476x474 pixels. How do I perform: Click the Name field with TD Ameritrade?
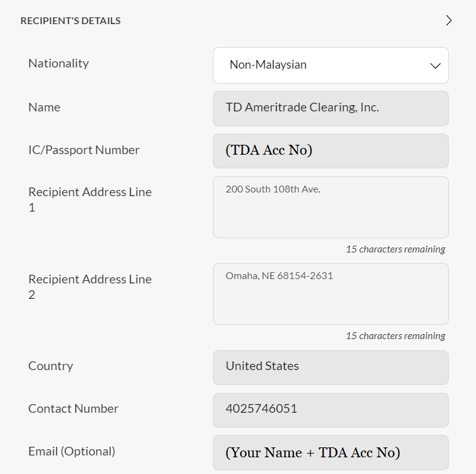(x=331, y=108)
